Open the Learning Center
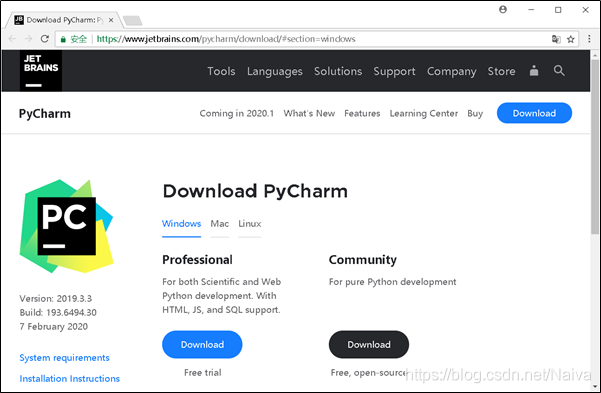 424,113
